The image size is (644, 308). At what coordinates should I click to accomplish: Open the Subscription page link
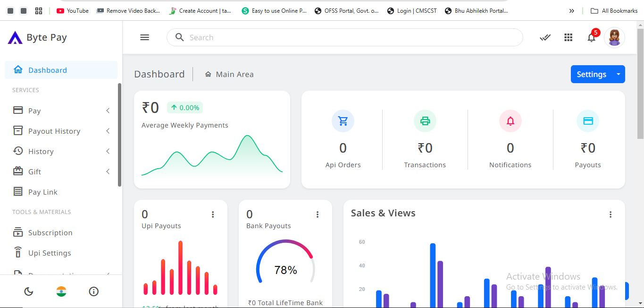point(50,232)
